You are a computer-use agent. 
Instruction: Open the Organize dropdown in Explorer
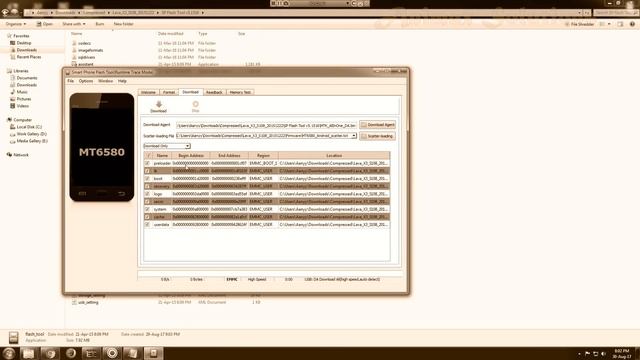click(16, 24)
